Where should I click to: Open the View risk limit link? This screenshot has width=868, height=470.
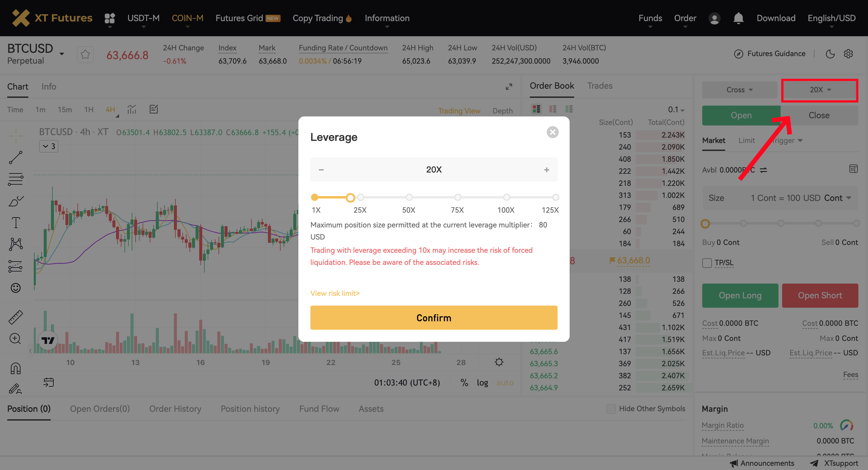[x=335, y=293]
